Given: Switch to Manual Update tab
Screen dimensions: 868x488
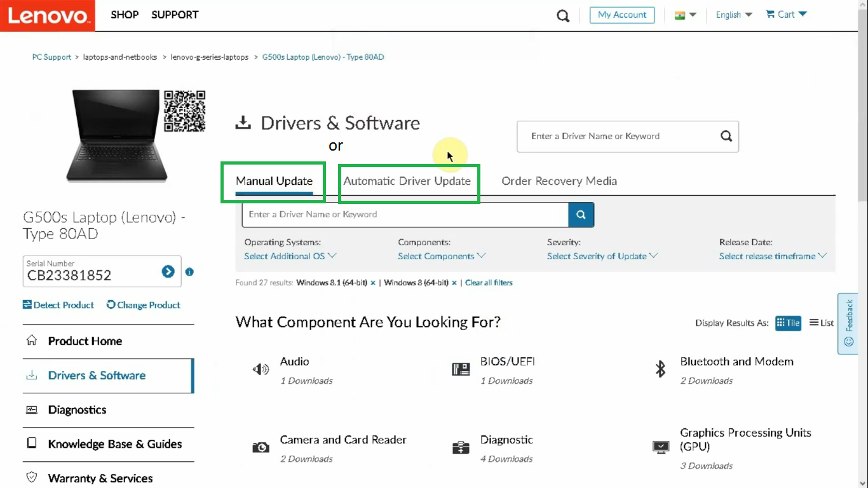Looking at the screenshot, I should click(274, 181).
